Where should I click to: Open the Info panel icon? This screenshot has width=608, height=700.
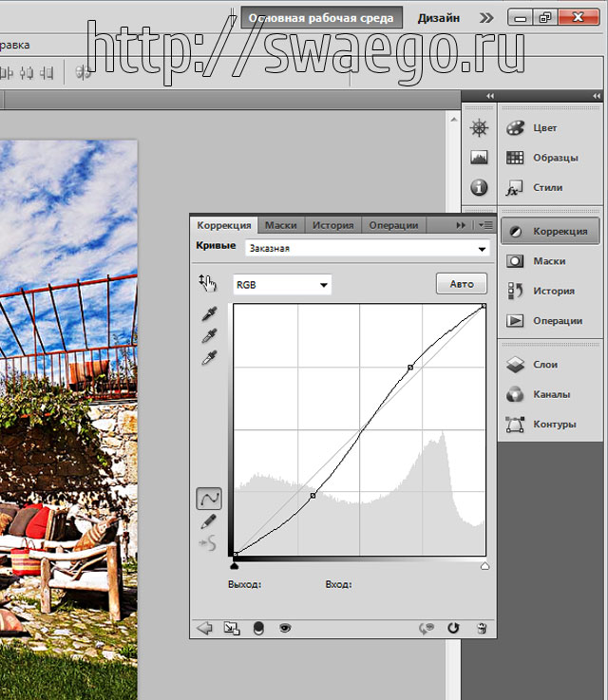pos(479,187)
